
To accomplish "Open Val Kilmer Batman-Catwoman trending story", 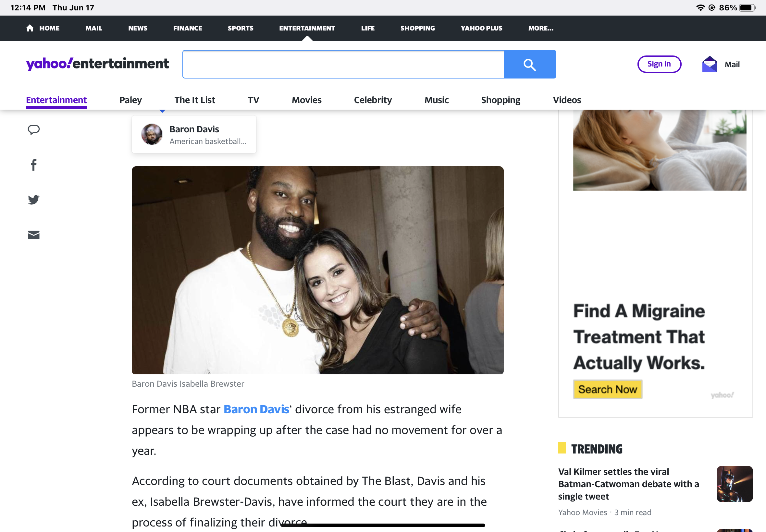I will (x=629, y=484).
